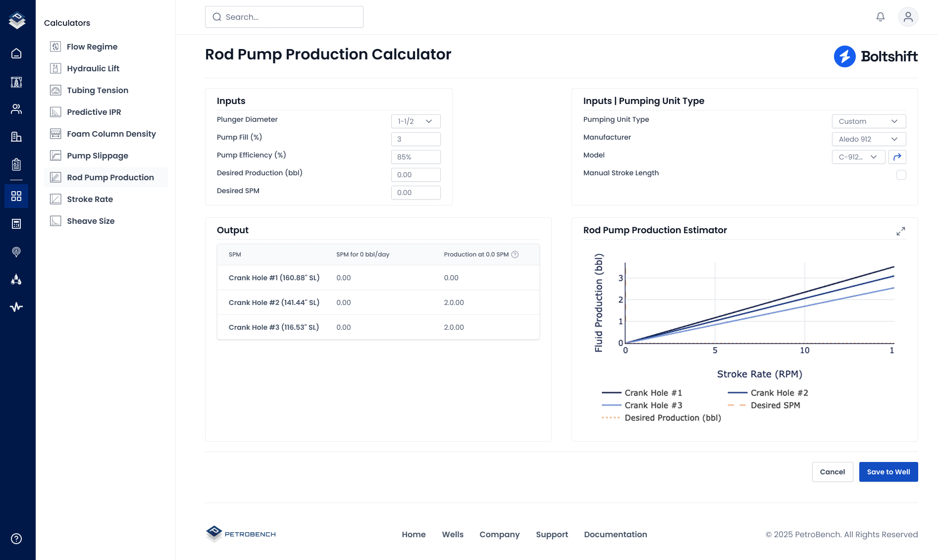Expand the Rod Pump Production Estimator chart
Screen dimensions: 938x560
coord(901,231)
